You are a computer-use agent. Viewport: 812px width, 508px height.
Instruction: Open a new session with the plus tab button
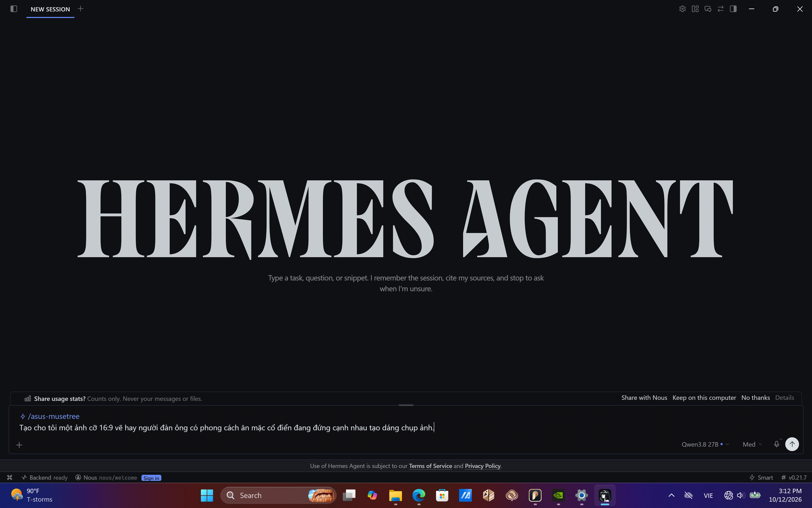(x=80, y=9)
